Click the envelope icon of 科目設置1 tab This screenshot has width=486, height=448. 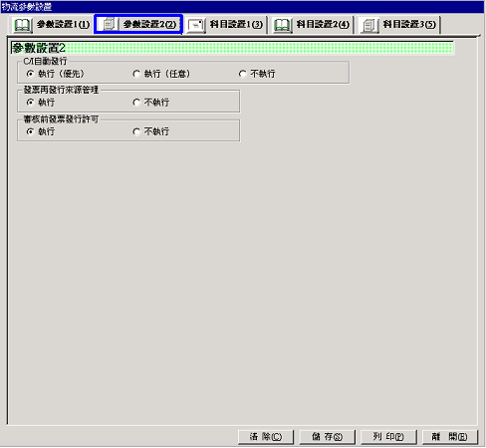pos(195,25)
